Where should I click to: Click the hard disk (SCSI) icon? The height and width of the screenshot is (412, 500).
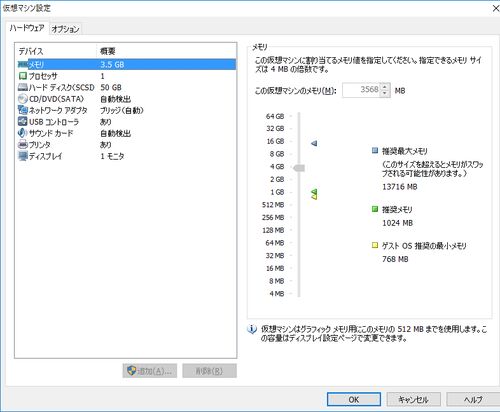23,87
